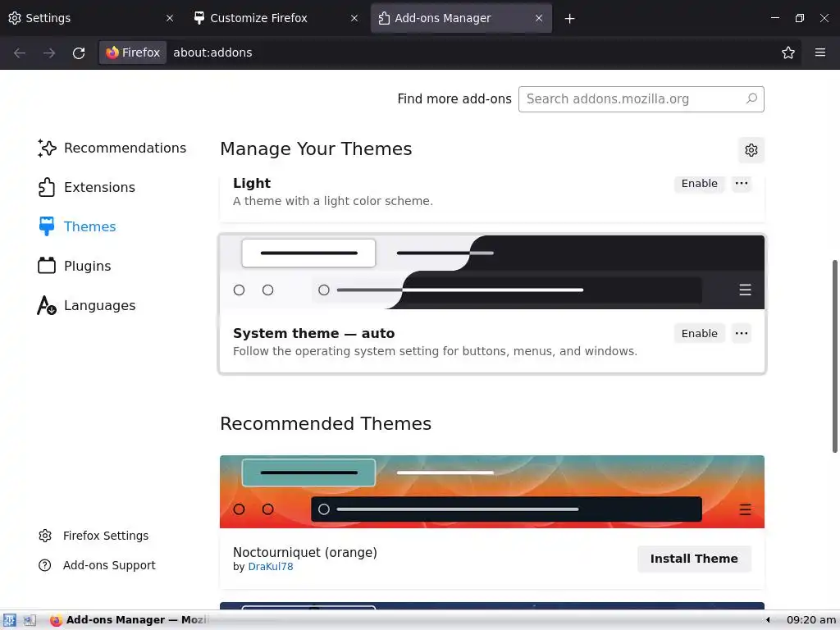This screenshot has height=630, width=840.
Task: Open the theme tools gear menu
Action: (751, 150)
